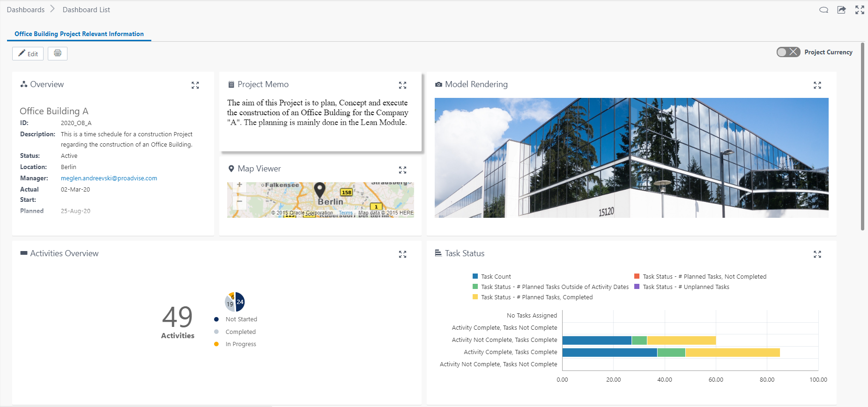Open the comments speech bubble icon
Viewport: 868px width, 407px height.
point(823,10)
